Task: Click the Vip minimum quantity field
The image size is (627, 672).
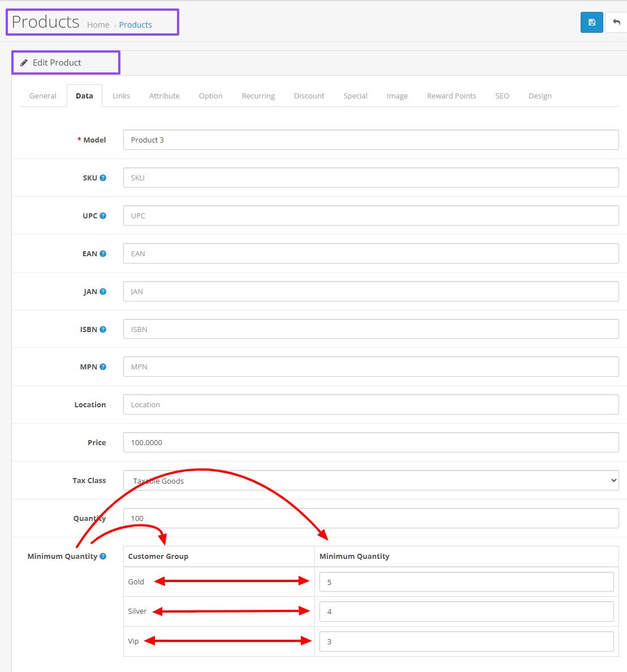Action: (x=466, y=641)
